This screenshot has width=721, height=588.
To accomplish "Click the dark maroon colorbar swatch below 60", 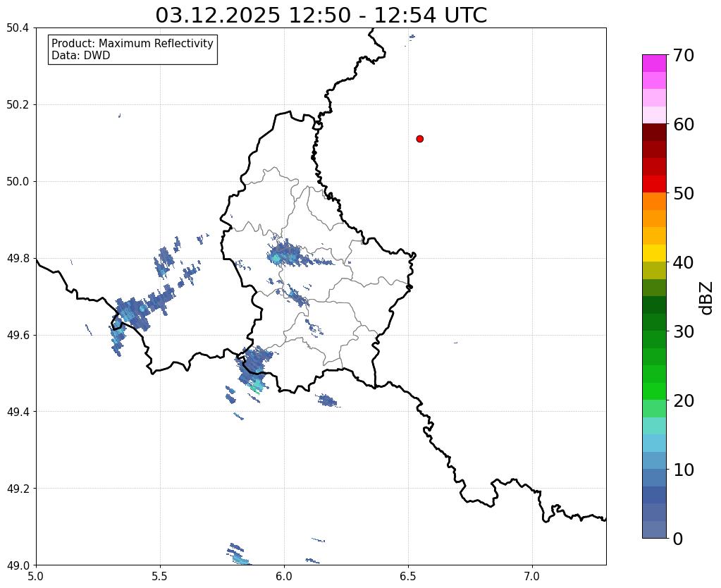I will 654,133.
